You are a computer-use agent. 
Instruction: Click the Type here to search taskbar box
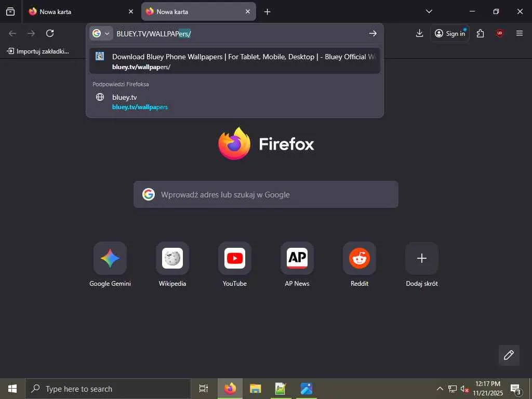(108, 389)
